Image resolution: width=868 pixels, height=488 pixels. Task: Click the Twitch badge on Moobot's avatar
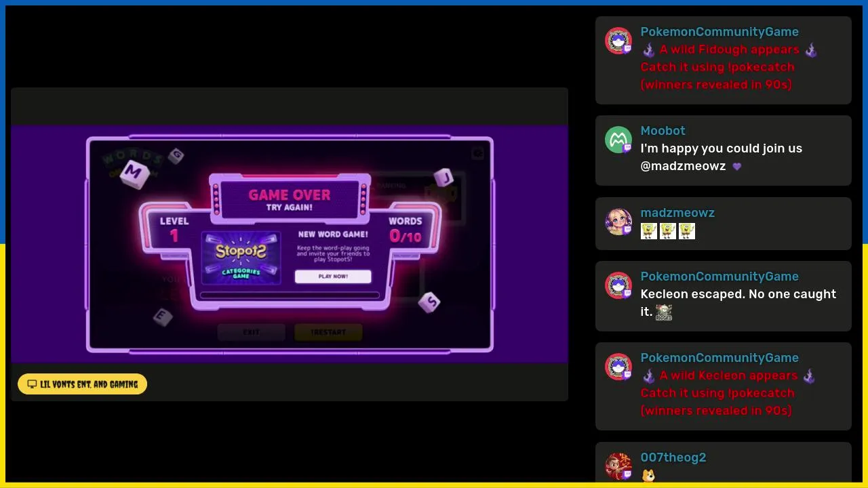point(627,148)
